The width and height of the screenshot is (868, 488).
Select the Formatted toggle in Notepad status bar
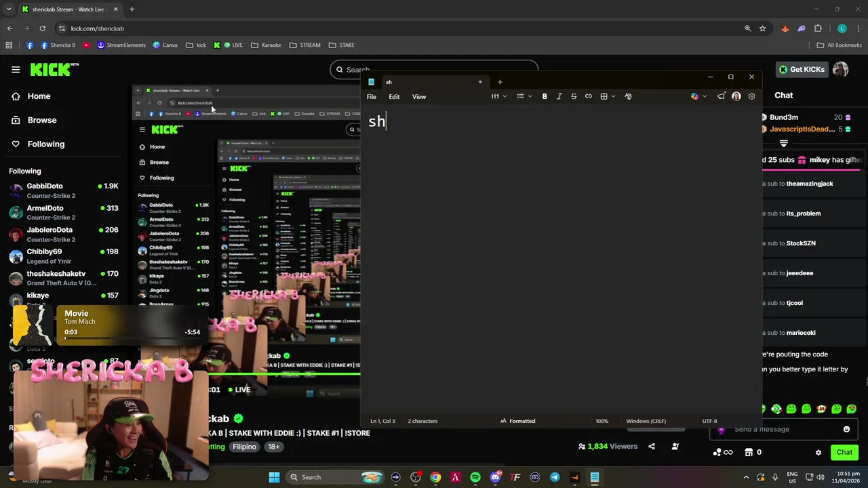point(518,421)
